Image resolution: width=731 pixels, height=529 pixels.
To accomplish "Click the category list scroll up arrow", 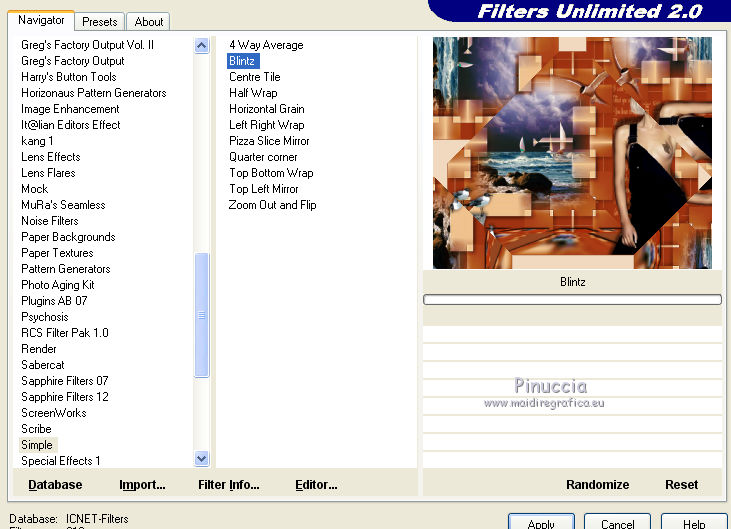I will (x=201, y=46).
